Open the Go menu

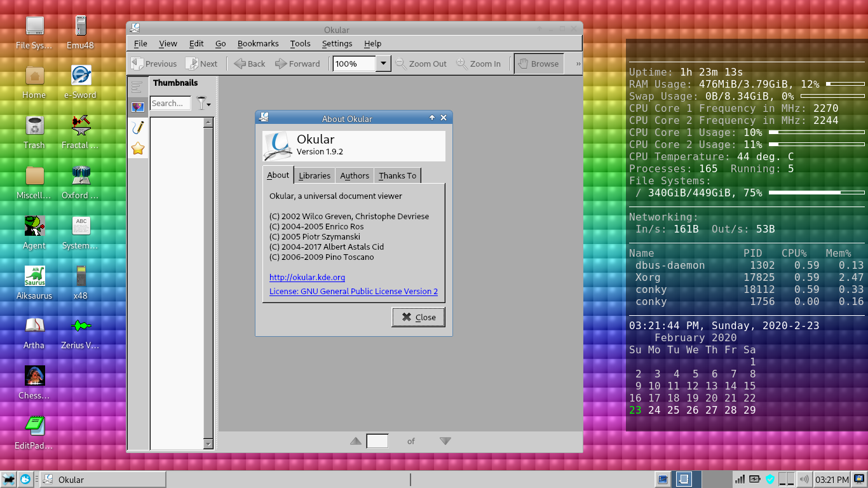(x=220, y=43)
